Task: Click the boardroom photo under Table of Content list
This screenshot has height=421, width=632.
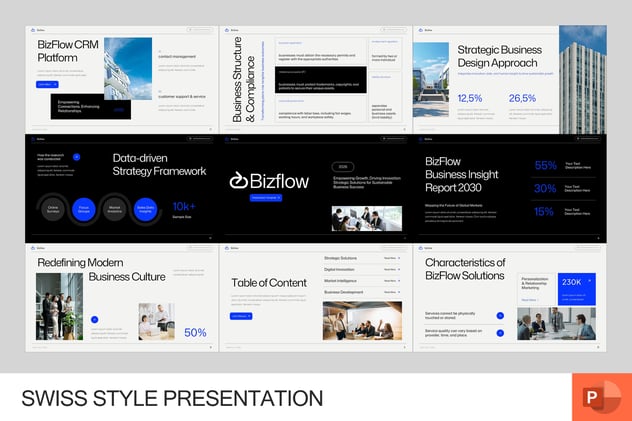Action: tap(362, 321)
